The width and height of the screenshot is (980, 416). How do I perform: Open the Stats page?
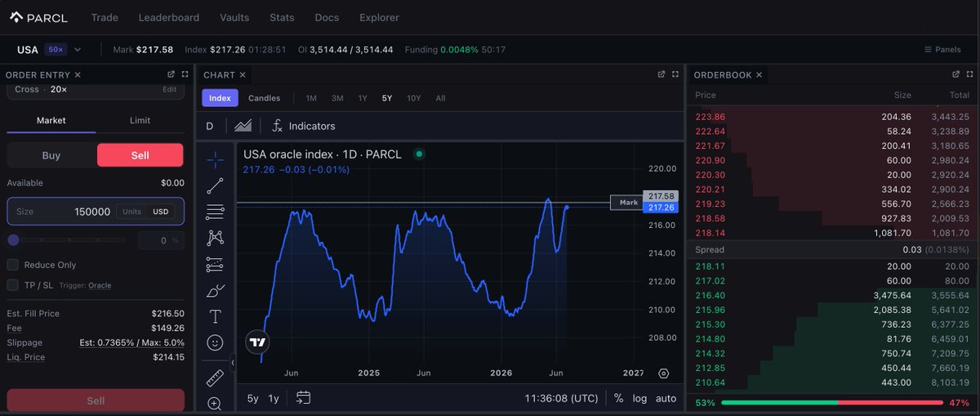(282, 17)
